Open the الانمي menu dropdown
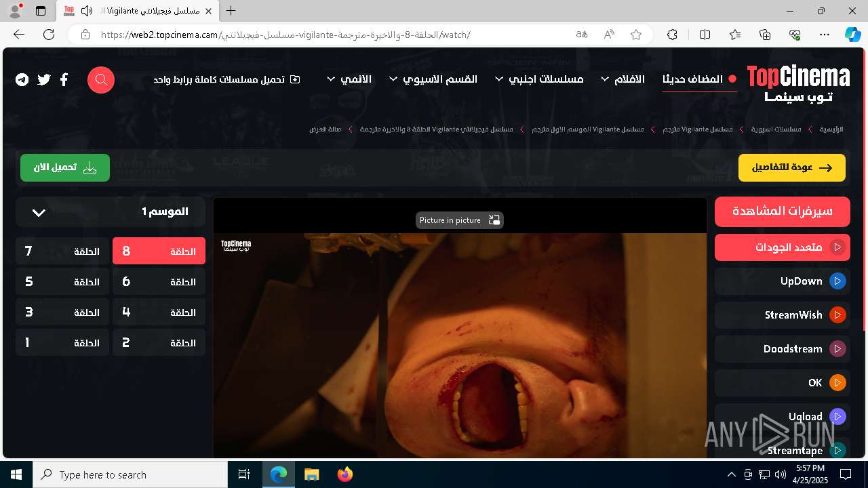The width and height of the screenshot is (868, 488). pyautogui.click(x=349, y=79)
